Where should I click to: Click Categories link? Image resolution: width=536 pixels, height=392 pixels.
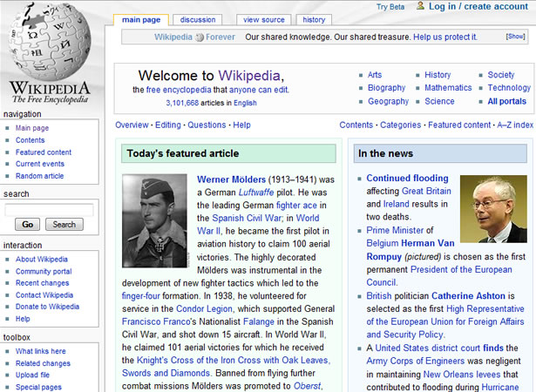click(x=400, y=125)
